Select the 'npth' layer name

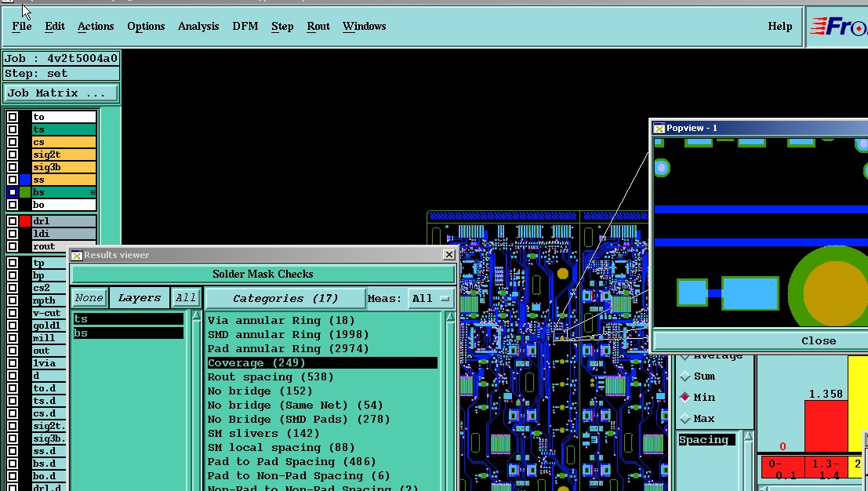[x=49, y=300]
